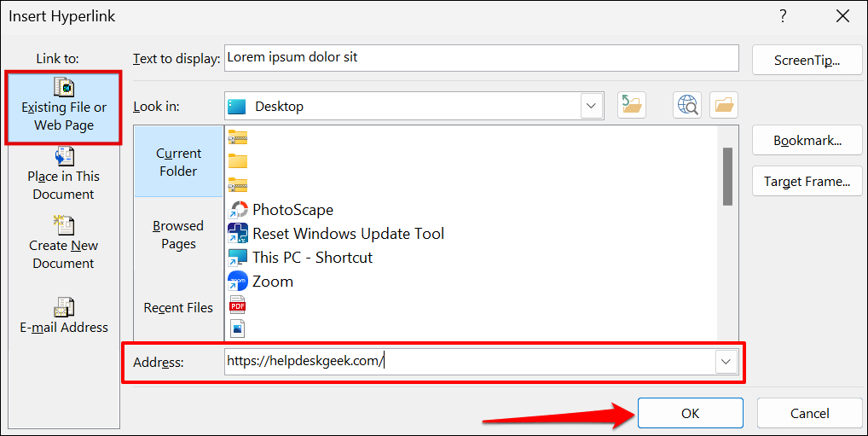Select the unnamed PDF file icon
Screen dimensions: 868x436
point(238,305)
